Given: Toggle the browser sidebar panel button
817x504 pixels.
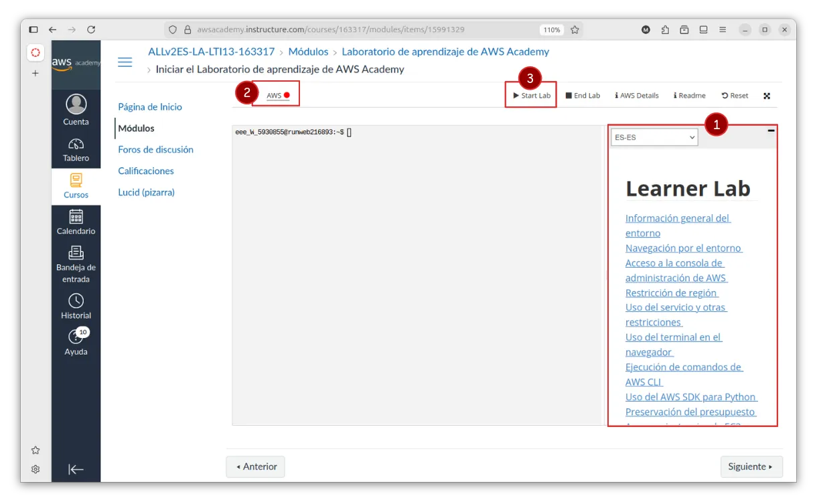Looking at the screenshot, I should (33, 29).
